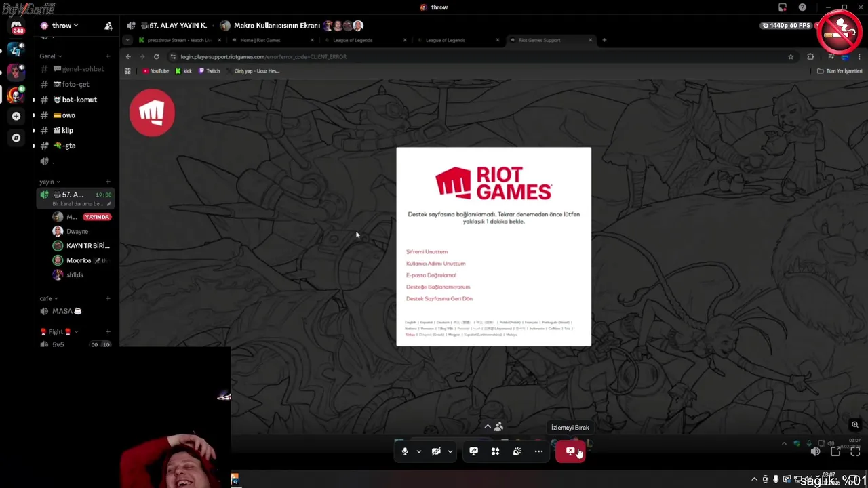Click add channel plus beside Fight
Viewport: 868px width, 488px height.
pos(108,332)
